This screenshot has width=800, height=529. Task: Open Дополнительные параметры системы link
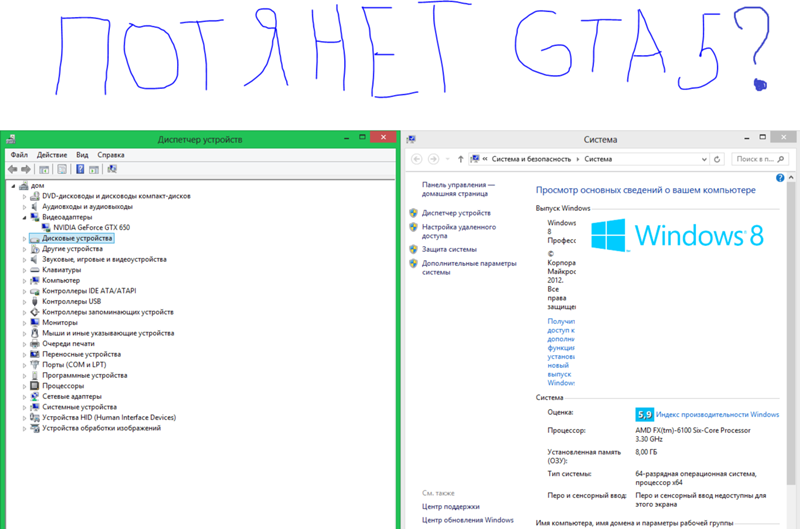click(x=469, y=268)
